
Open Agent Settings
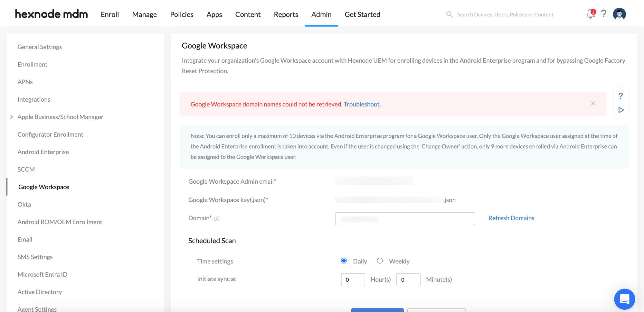pyautogui.click(x=37, y=309)
